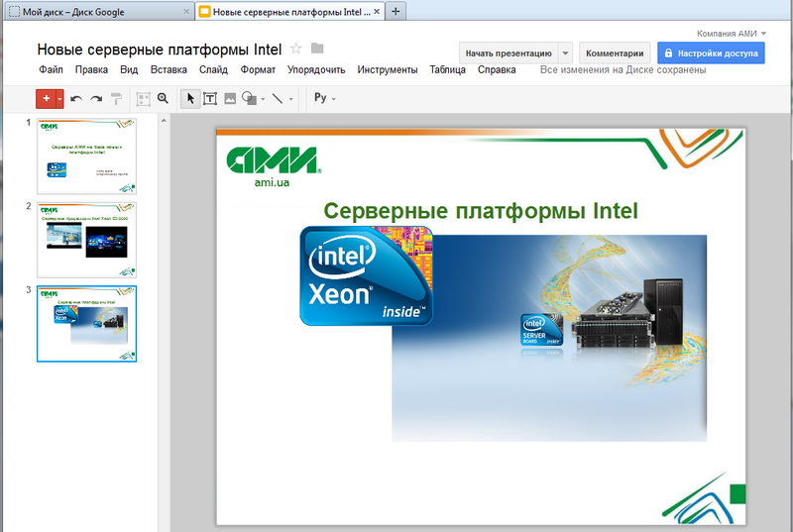Click the slide panel scroll up arrow
Image resolution: width=793 pixels, height=532 pixels.
point(164,121)
